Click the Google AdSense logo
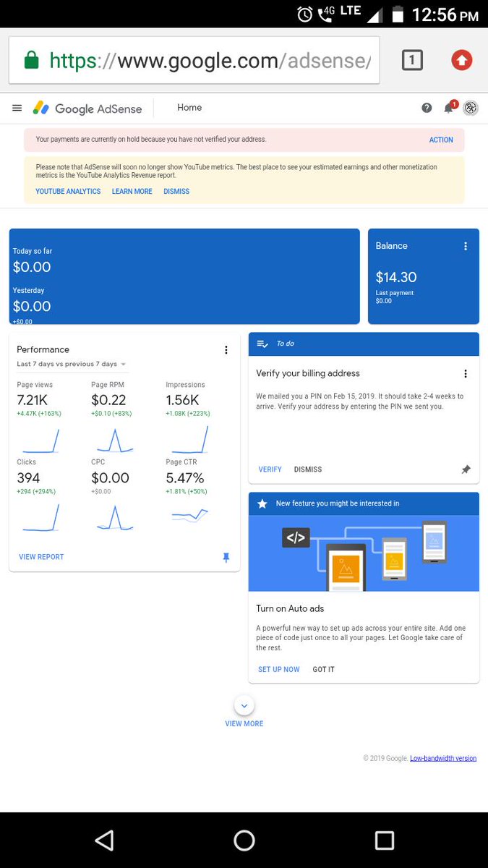Screen dimensions: 488x868 click(87, 109)
